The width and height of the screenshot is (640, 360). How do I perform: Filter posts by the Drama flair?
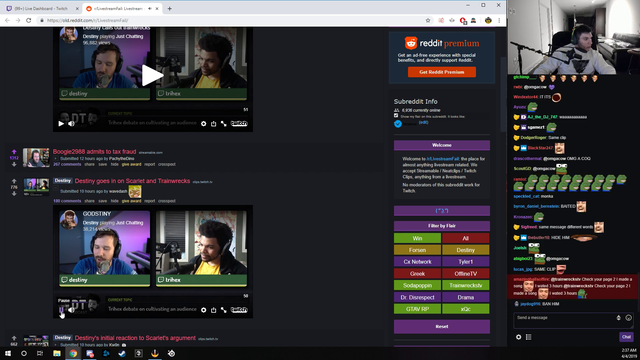[x=466, y=298]
